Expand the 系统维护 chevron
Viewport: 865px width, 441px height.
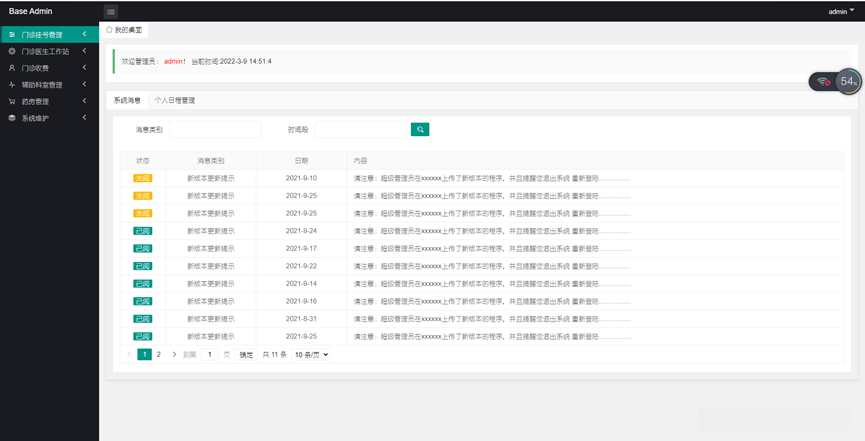pyautogui.click(x=84, y=118)
